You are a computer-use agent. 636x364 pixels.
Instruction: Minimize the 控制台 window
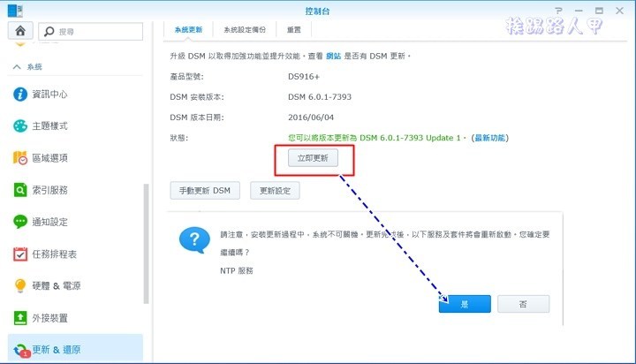[x=579, y=11]
